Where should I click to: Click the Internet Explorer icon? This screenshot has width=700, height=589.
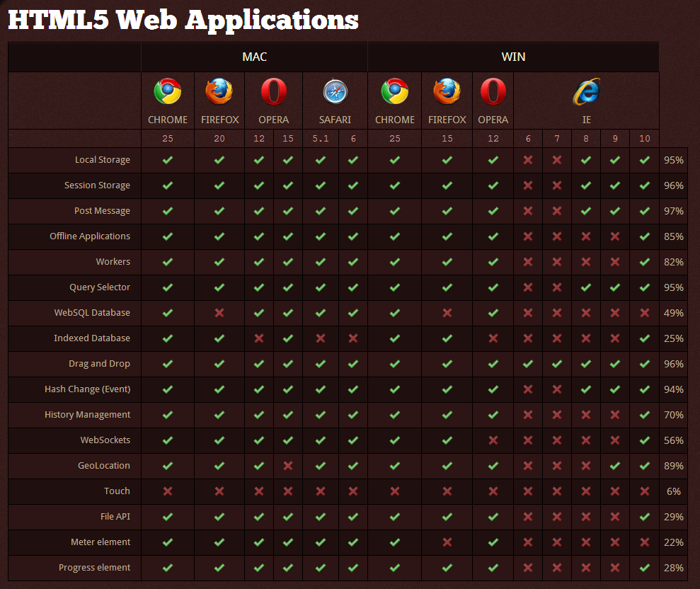point(587,91)
